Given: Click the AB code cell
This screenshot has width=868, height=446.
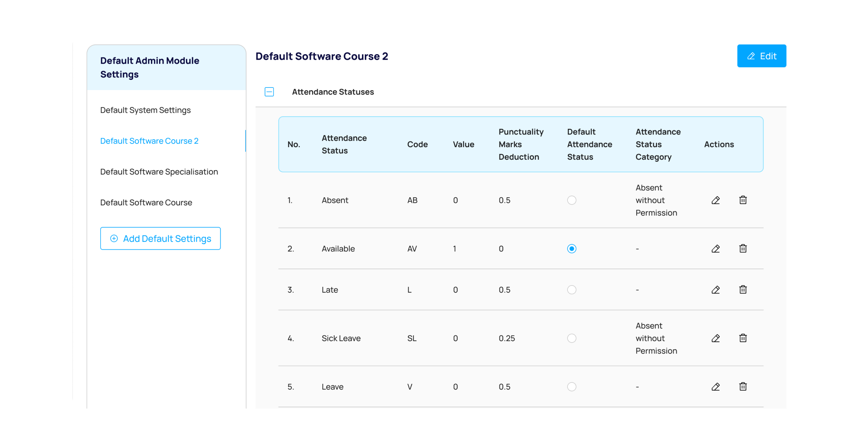Looking at the screenshot, I should coord(412,200).
